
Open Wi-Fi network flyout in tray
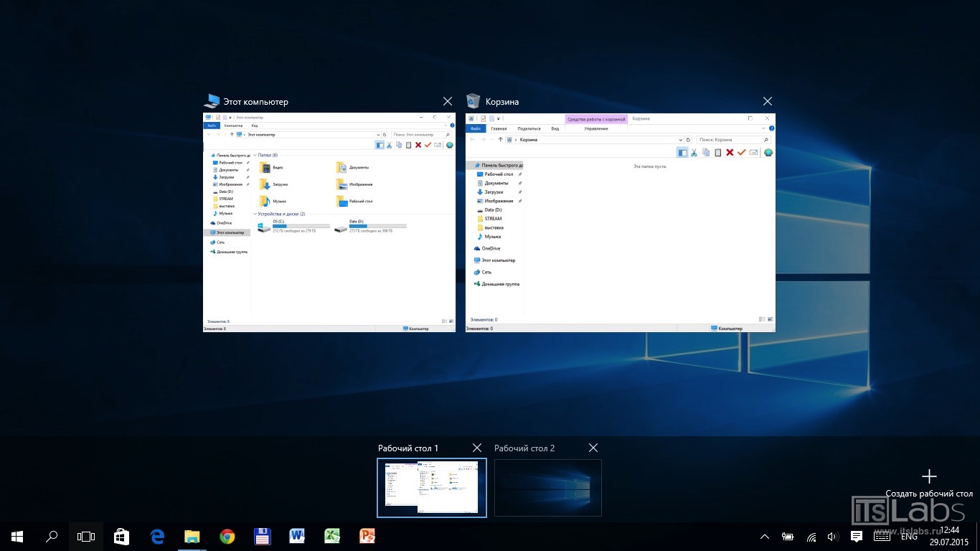[x=811, y=537]
